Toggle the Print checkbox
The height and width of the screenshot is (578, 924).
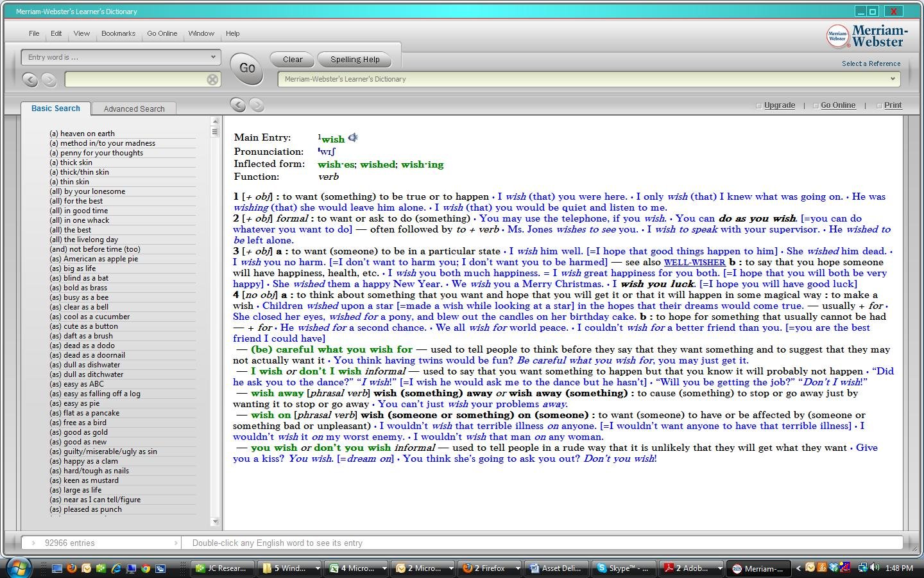[879, 105]
